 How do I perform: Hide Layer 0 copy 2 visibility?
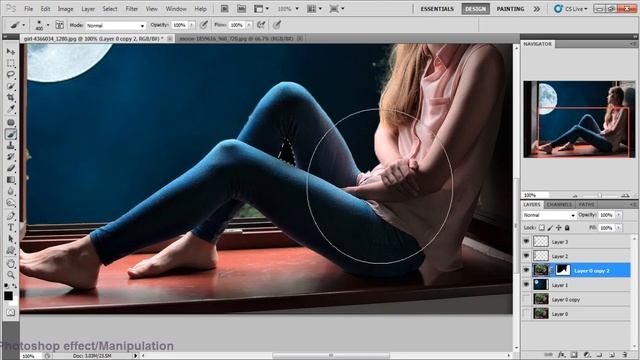(526, 270)
